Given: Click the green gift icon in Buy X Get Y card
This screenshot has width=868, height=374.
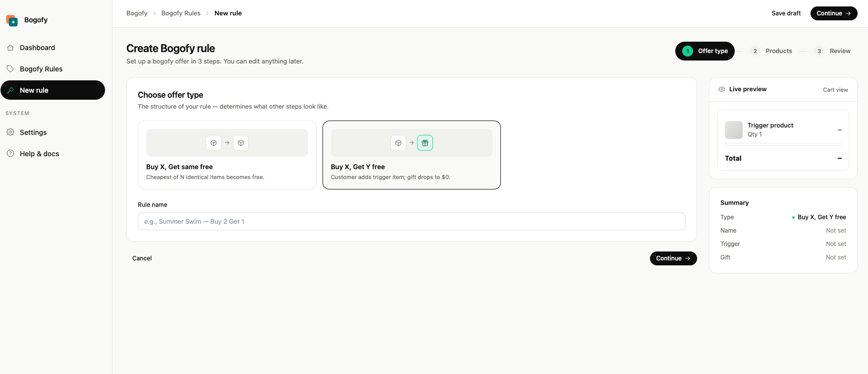Looking at the screenshot, I should click(x=425, y=143).
